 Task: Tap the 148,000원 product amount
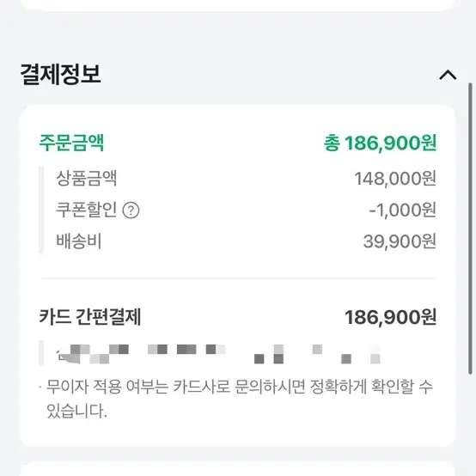click(395, 178)
